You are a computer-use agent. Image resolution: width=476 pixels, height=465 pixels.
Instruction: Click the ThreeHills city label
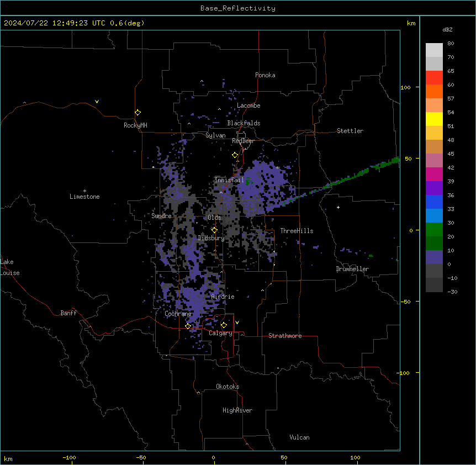pyautogui.click(x=297, y=231)
